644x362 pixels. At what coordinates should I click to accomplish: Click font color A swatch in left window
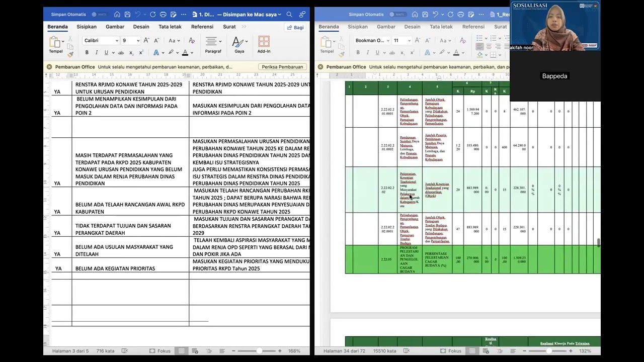pyautogui.click(x=185, y=52)
